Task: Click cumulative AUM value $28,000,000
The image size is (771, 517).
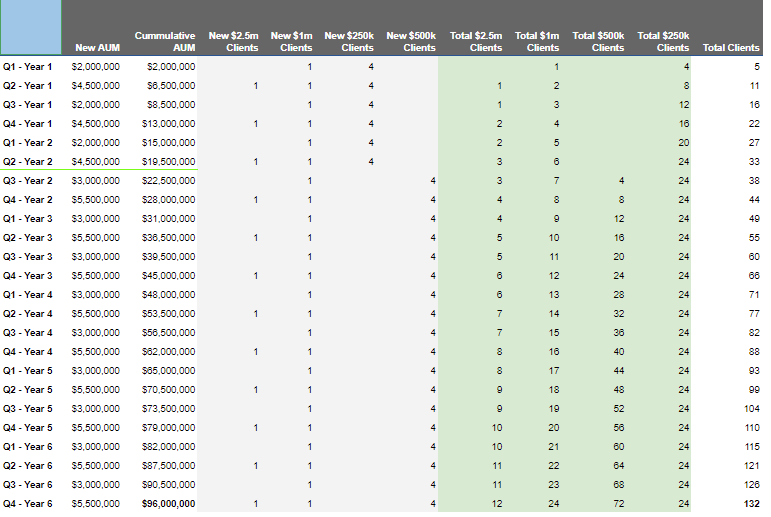Action: click(168, 200)
